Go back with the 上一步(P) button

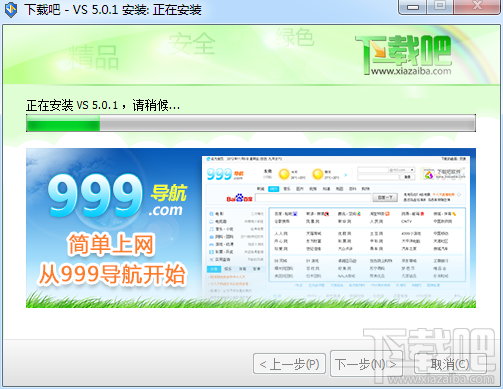click(289, 364)
